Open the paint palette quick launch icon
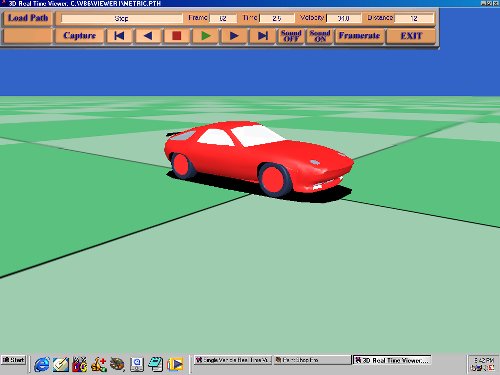500x375 pixels. pyautogui.click(x=117, y=364)
